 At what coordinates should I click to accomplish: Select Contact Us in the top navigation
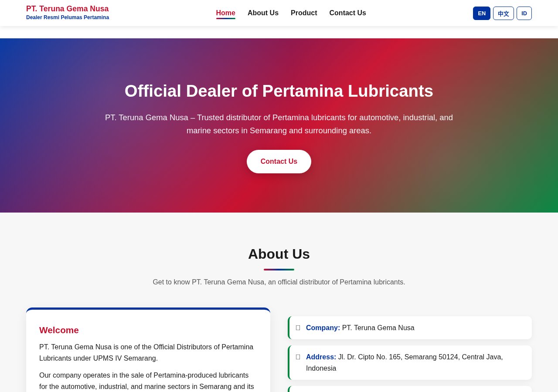click(347, 13)
